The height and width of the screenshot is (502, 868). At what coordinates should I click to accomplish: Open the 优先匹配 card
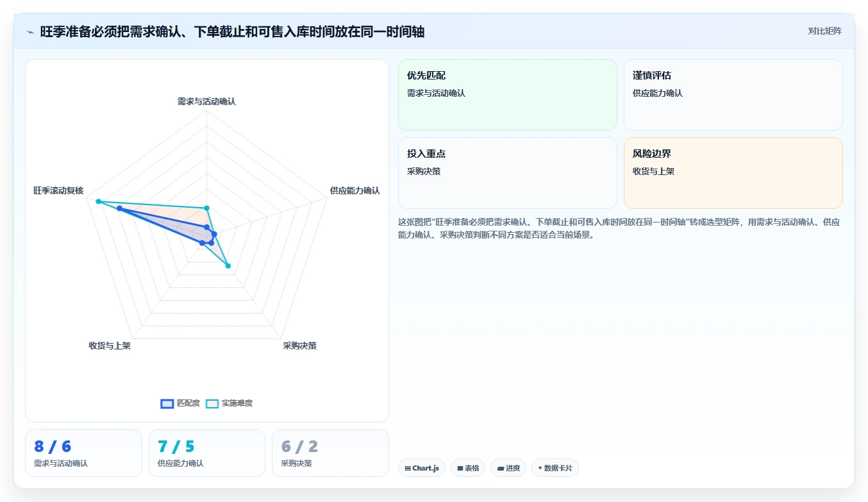[x=508, y=95]
